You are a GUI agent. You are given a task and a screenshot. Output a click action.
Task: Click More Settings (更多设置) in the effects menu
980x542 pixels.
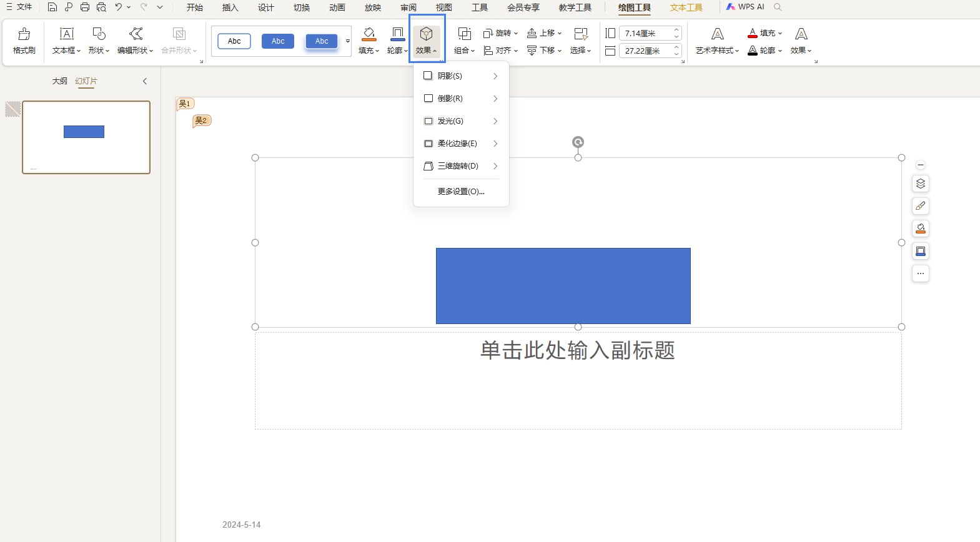(x=461, y=192)
